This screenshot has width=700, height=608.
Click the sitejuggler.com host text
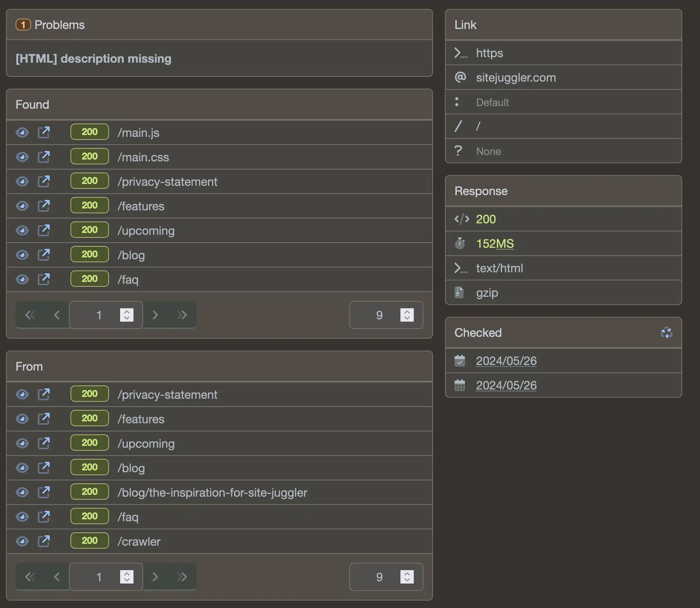click(516, 77)
